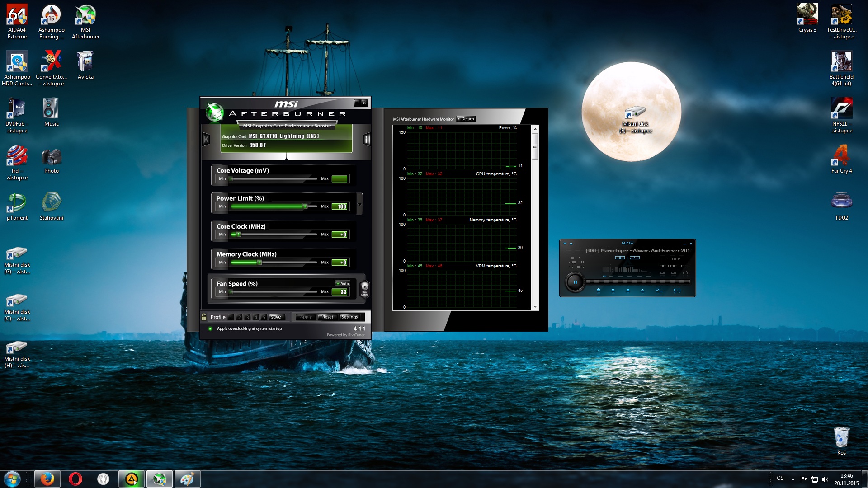Skip to next track in AIMP

(x=613, y=291)
